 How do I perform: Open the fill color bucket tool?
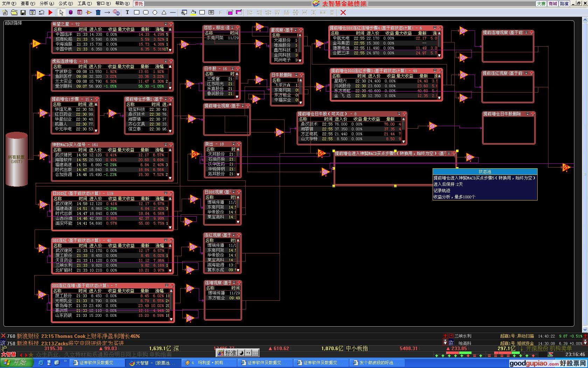point(193,12)
